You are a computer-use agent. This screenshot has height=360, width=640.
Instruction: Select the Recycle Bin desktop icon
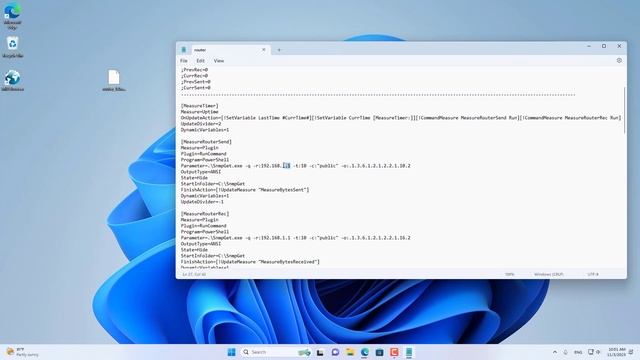click(13, 47)
